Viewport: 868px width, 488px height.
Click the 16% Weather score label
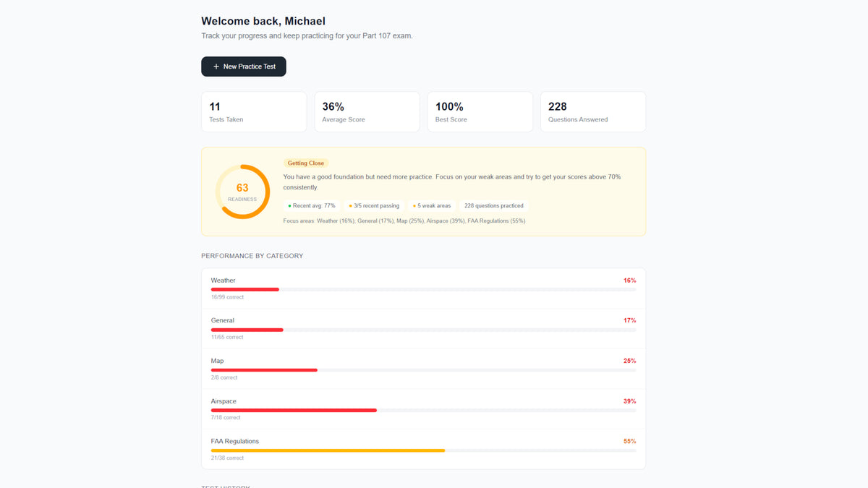click(629, 281)
